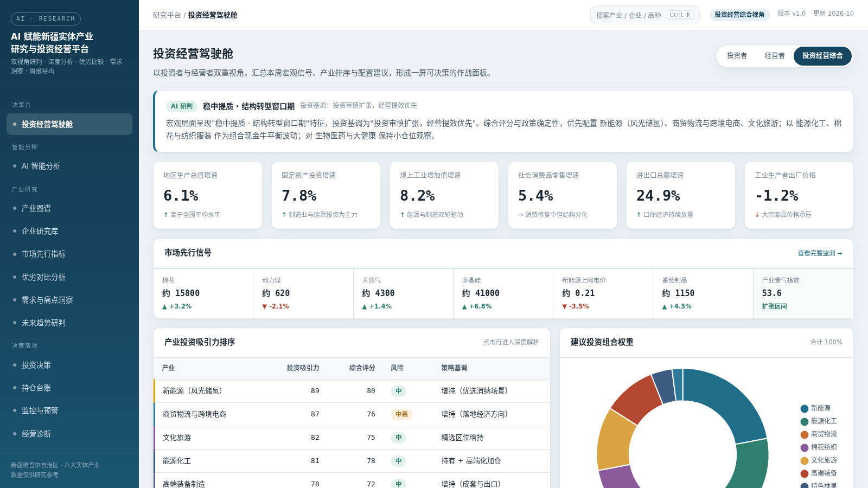868x488 pixels.
Task: Click 棉花纺织 legend color dot
Action: (x=805, y=448)
